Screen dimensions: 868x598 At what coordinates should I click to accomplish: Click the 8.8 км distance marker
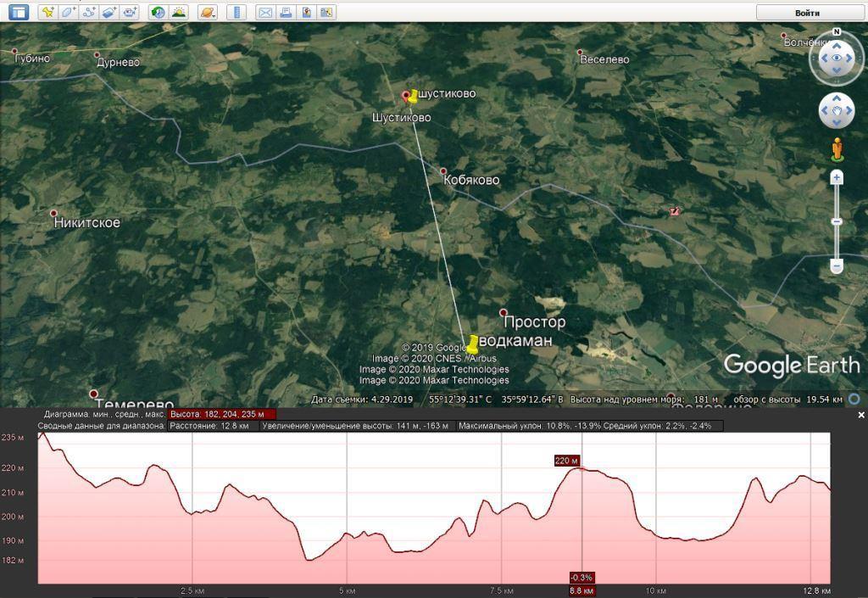click(x=581, y=591)
